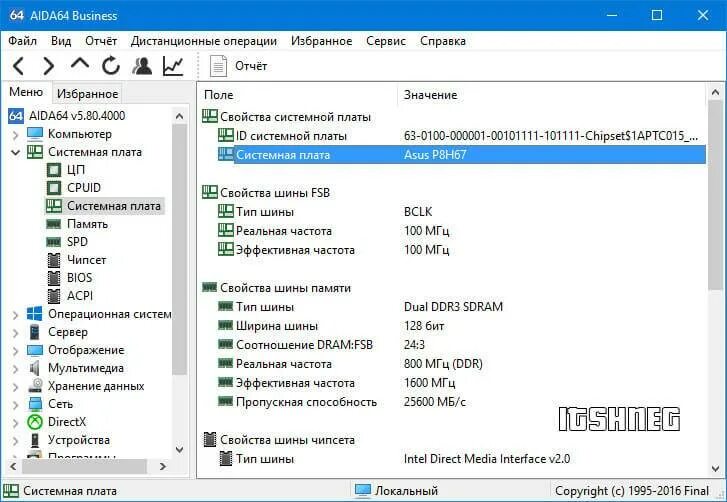727x502 pixels.
Task: Select the ACPI chip icon
Action: (54, 296)
